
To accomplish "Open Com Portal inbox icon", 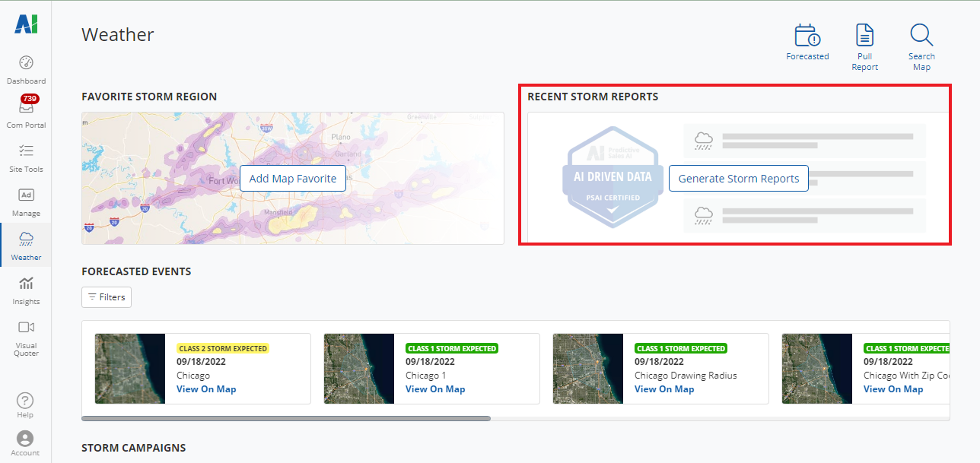I will [x=26, y=107].
